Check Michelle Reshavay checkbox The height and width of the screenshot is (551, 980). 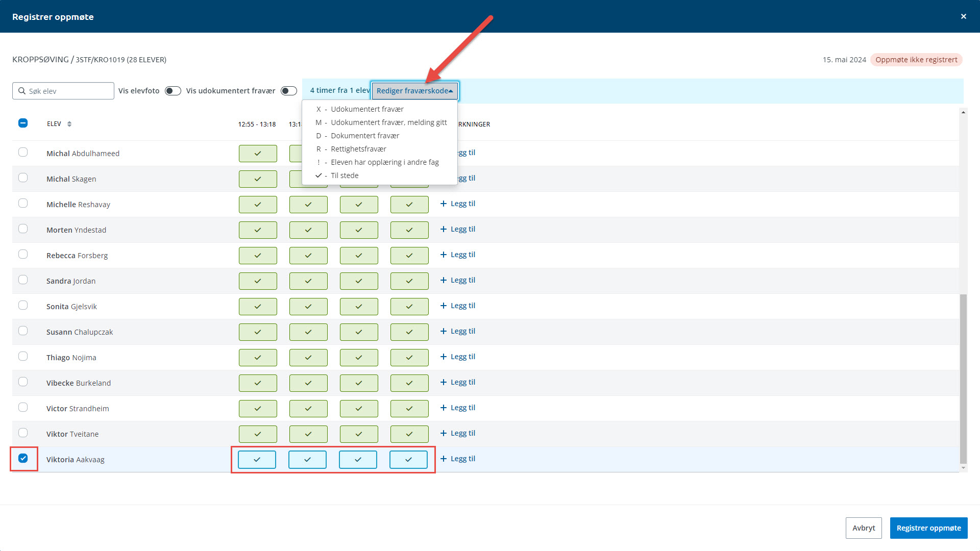tap(23, 203)
